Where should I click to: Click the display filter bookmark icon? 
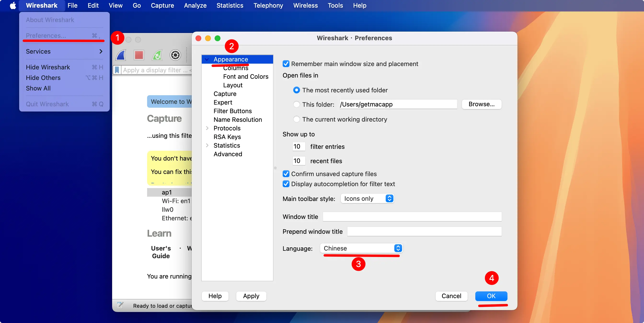pos(117,70)
